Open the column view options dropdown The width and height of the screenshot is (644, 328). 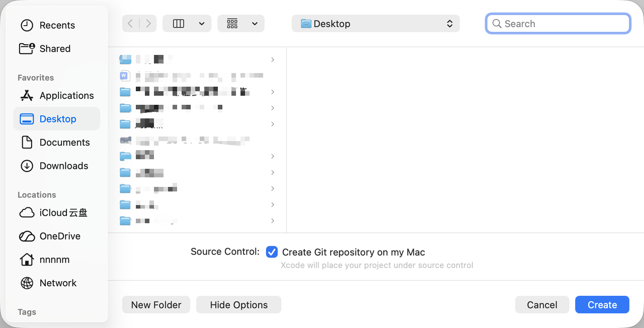pos(202,24)
